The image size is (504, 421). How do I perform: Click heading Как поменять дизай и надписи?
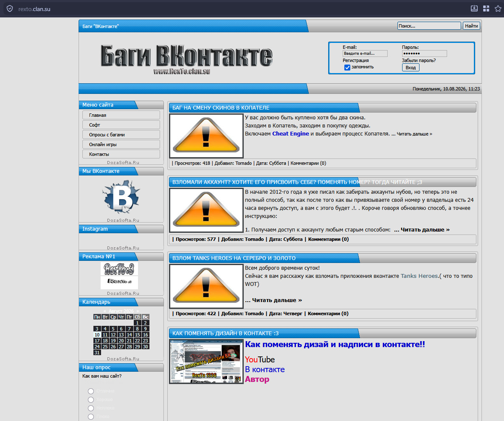pos(335,345)
